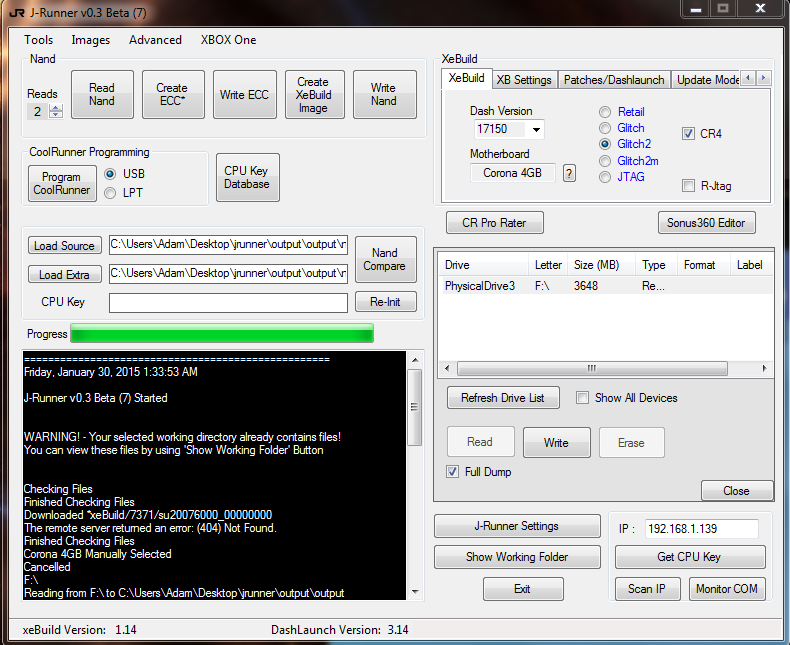
Task: Open the Dash Version dropdown
Action: 536,130
